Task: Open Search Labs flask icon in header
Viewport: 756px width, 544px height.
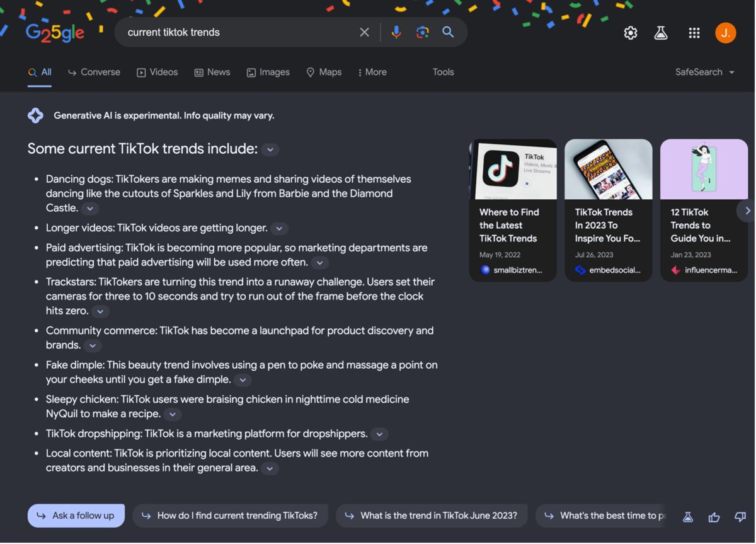Action: click(x=661, y=33)
